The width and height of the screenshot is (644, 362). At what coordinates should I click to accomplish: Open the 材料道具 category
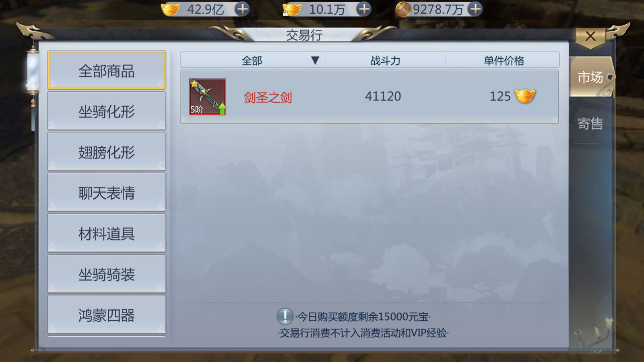(107, 233)
